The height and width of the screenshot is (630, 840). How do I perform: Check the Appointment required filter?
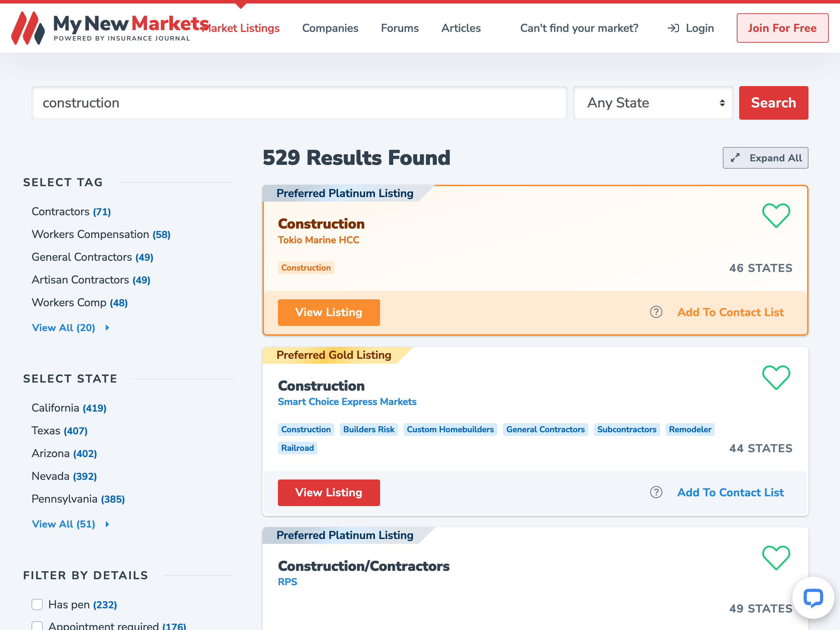pyautogui.click(x=37, y=625)
